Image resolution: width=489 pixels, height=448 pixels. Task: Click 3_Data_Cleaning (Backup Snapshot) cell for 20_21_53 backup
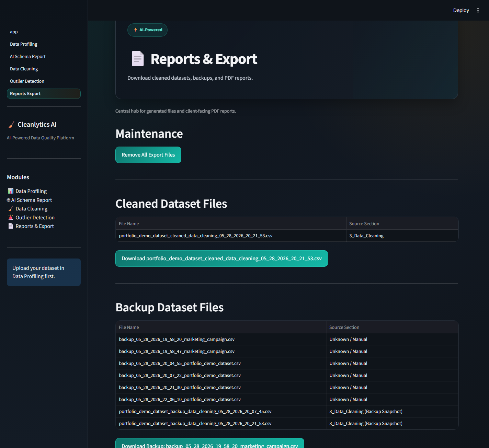pyautogui.click(x=392, y=423)
